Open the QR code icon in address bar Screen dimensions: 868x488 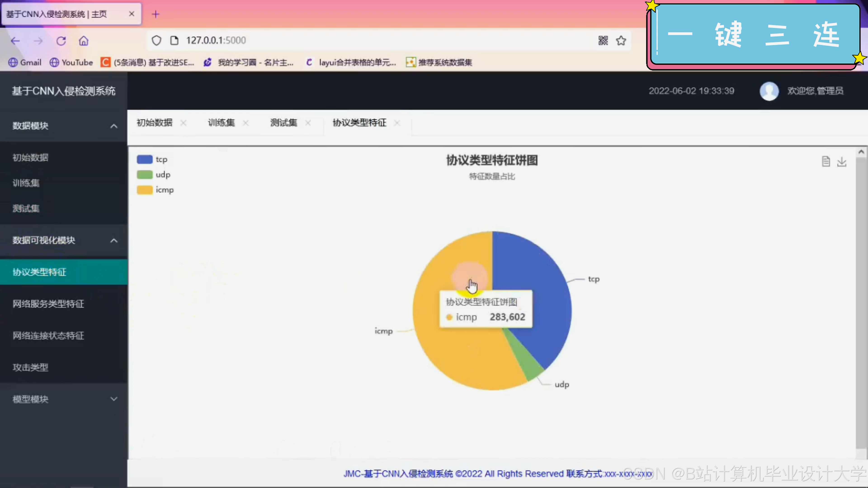click(603, 41)
